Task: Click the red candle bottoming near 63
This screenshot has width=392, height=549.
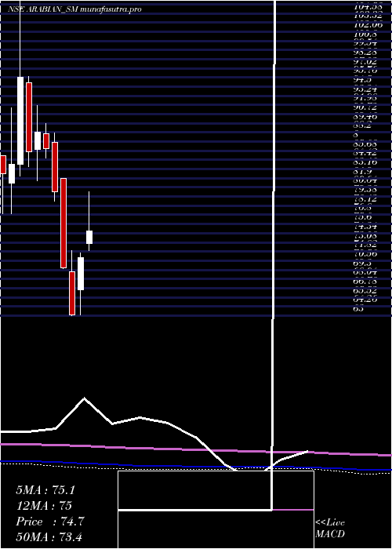Action: 72,293
